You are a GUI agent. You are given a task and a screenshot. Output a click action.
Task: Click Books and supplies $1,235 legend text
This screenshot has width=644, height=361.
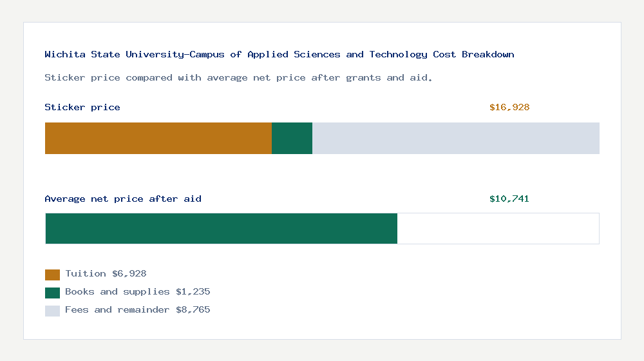pos(138,292)
